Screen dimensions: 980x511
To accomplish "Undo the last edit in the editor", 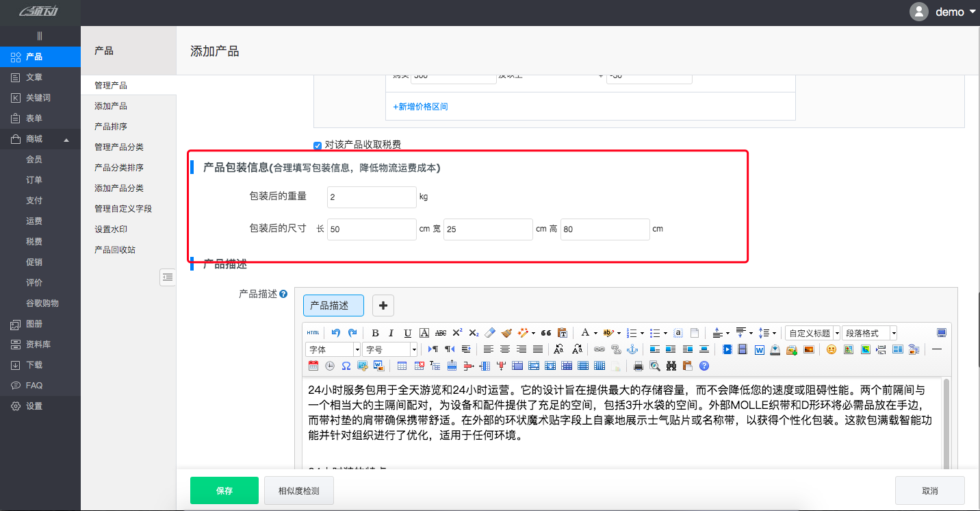I will 335,333.
